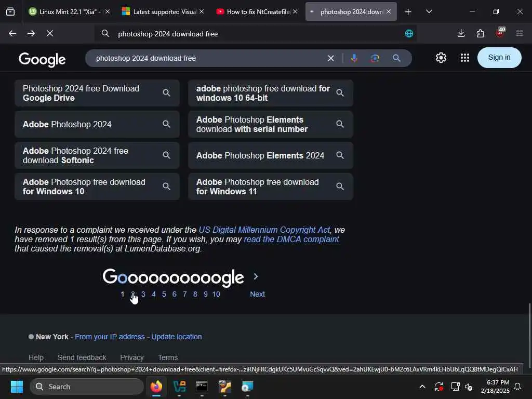Select Adobe Photoshop Elements 2024 suggestion

tap(271, 155)
